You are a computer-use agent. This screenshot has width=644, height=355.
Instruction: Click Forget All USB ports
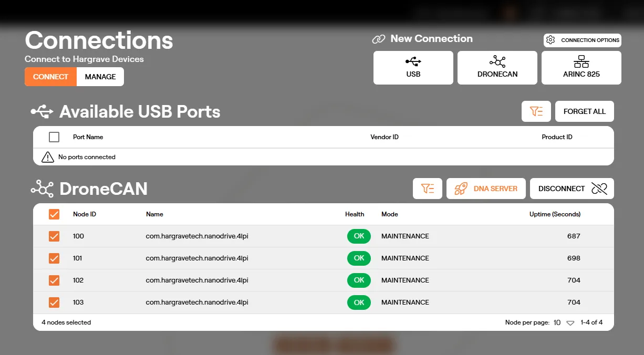(585, 111)
